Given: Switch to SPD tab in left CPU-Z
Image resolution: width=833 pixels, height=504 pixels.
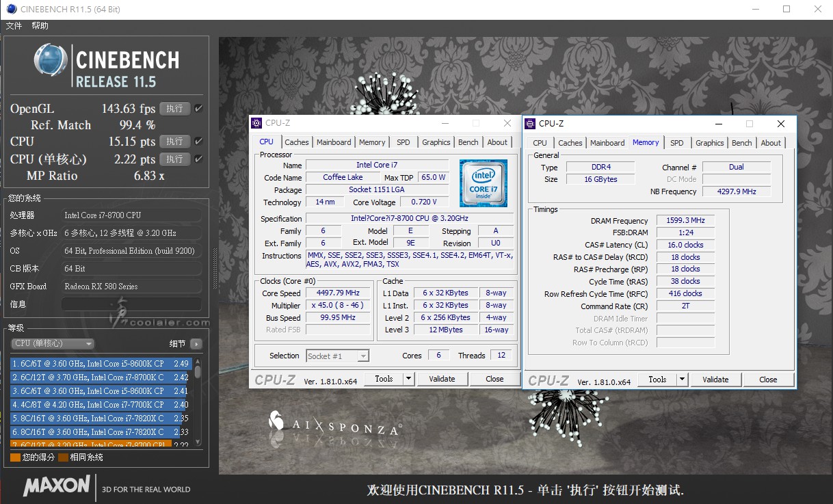Looking at the screenshot, I should point(404,142).
